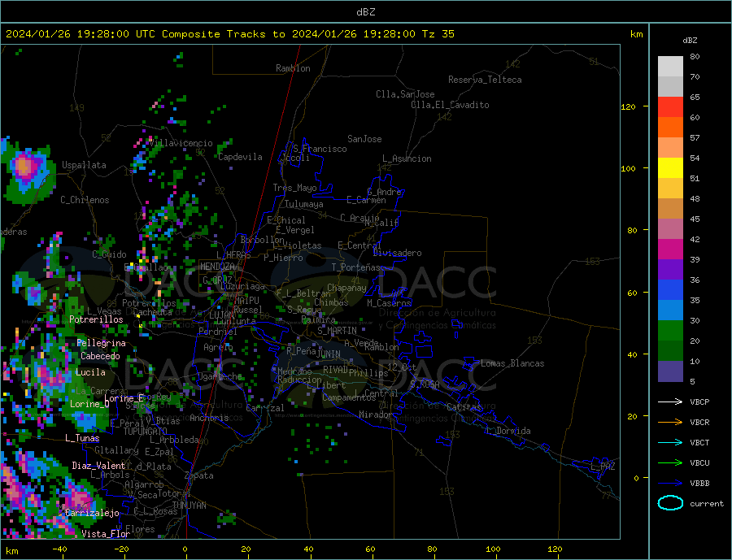This screenshot has height=560, width=732.
Task: Click the white 'Potrerillos' label
Action: pos(96,319)
